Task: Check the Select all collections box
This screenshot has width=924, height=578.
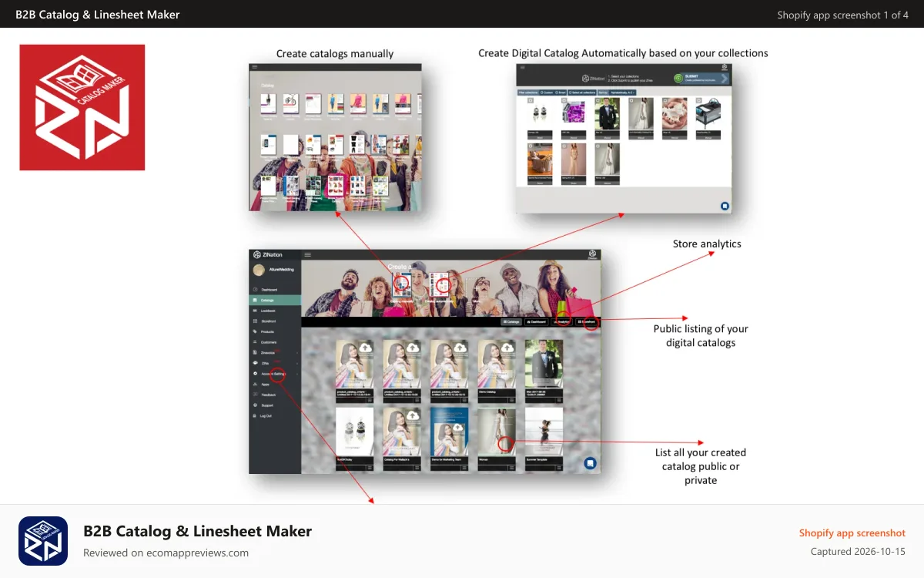Action: (582, 92)
